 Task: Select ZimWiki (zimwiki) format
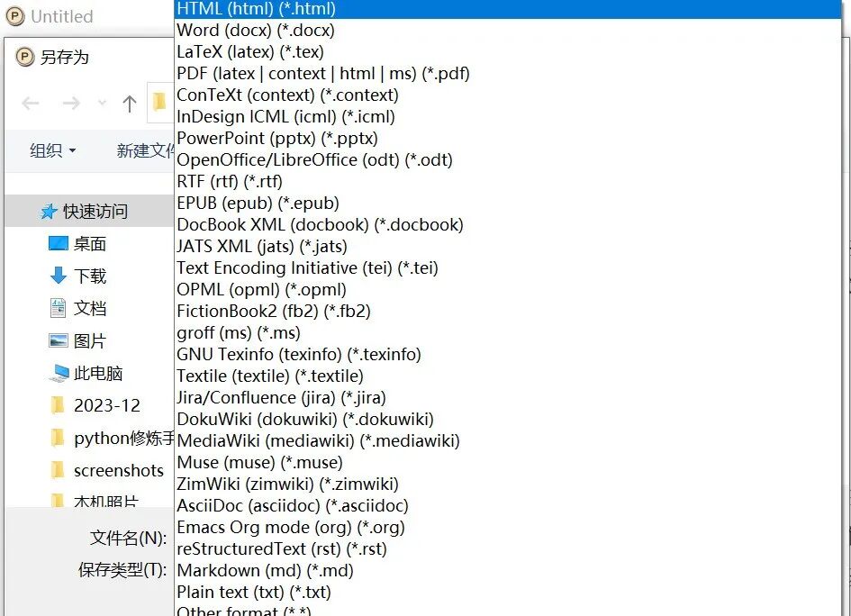click(508, 485)
